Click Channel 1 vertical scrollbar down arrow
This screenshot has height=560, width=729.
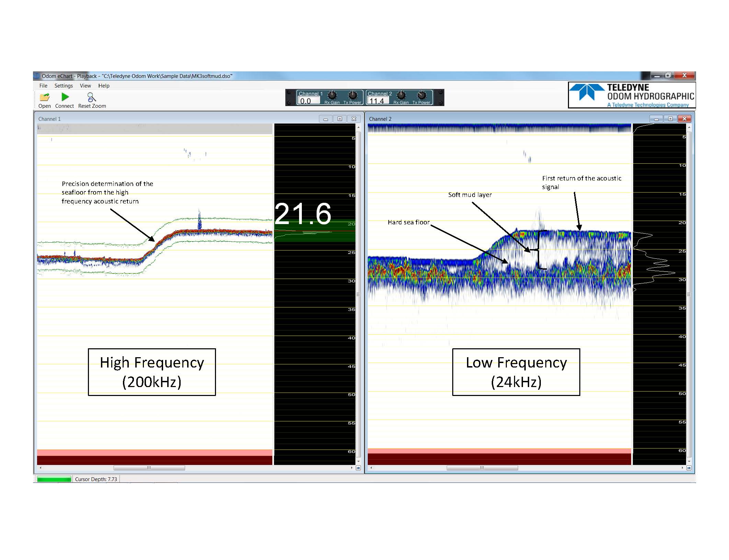[358, 462]
